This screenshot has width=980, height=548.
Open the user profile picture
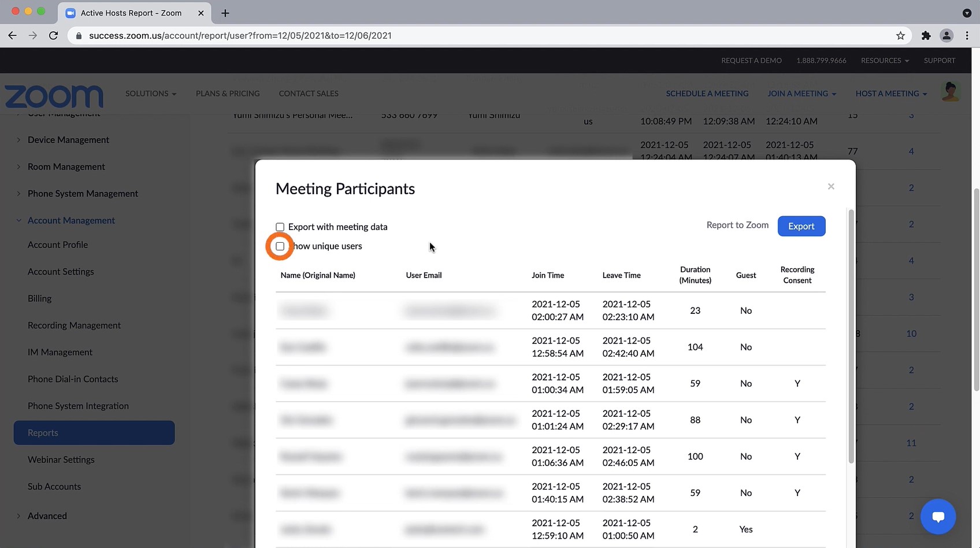pos(951,92)
